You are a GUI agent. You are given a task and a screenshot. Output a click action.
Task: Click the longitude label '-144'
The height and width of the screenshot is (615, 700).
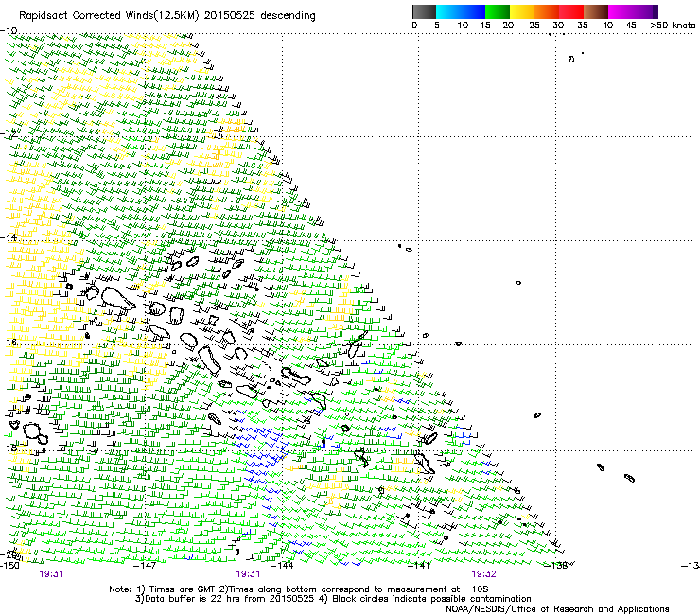point(283,566)
